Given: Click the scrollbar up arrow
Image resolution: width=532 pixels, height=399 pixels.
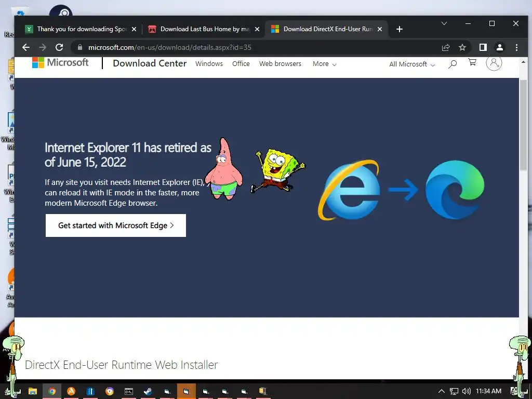Looking at the screenshot, I should click(524, 62).
